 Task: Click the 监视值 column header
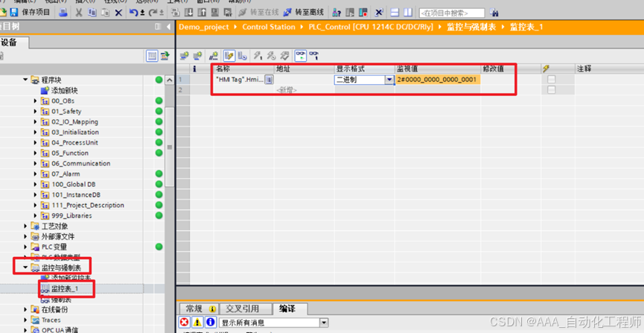pyautogui.click(x=438, y=69)
